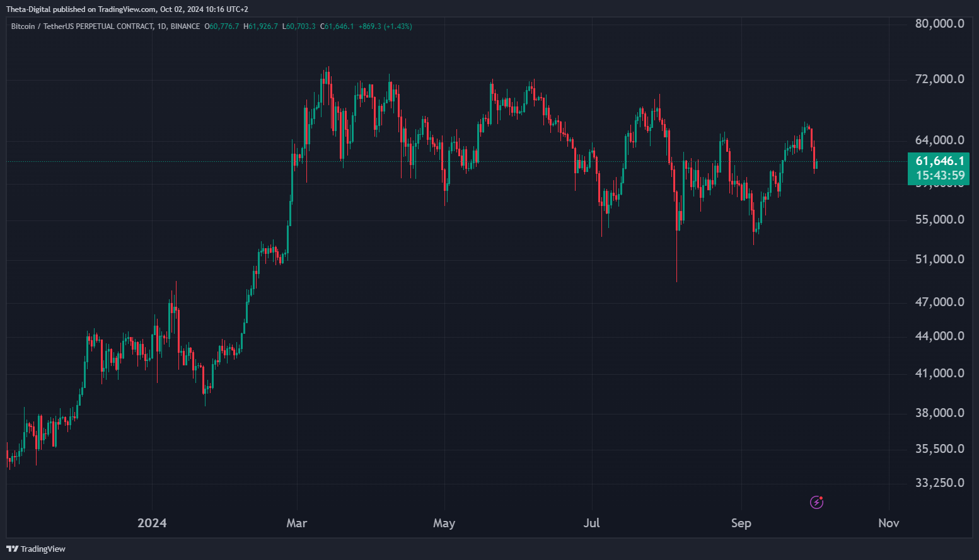Click the May time axis label

pyautogui.click(x=444, y=523)
